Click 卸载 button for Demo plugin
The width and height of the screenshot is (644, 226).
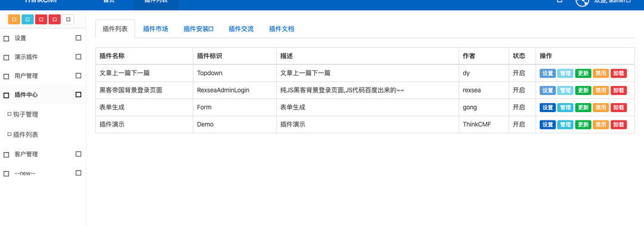click(618, 125)
